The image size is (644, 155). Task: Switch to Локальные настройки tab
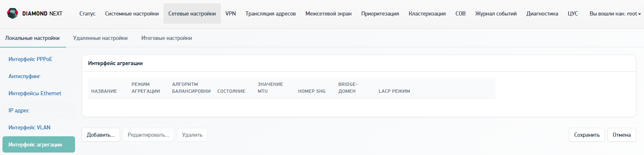pos(32,38)
